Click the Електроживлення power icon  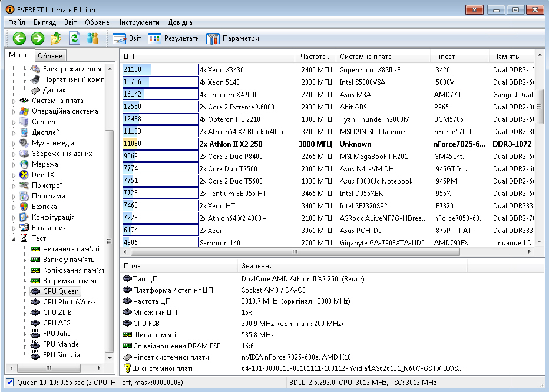point(35,69)
